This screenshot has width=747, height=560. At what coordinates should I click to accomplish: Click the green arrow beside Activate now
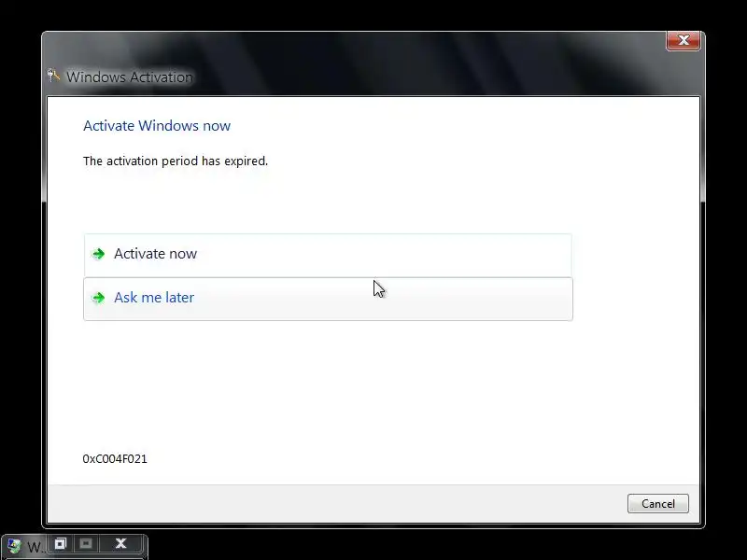tap(99, 254)
